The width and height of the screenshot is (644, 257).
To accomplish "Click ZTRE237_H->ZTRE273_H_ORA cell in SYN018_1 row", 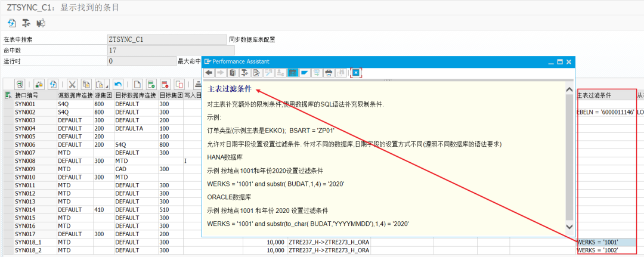I will pyautogui.click(x=329, y=242).
